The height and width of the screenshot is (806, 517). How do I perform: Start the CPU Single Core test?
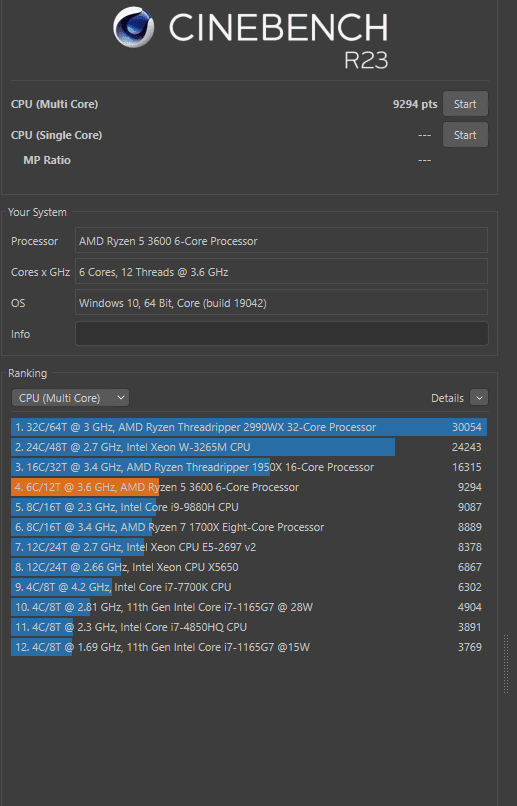(465, 135)
